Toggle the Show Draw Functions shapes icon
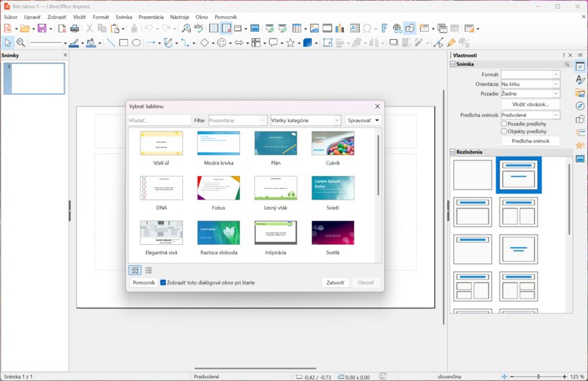 click(410, 28)
